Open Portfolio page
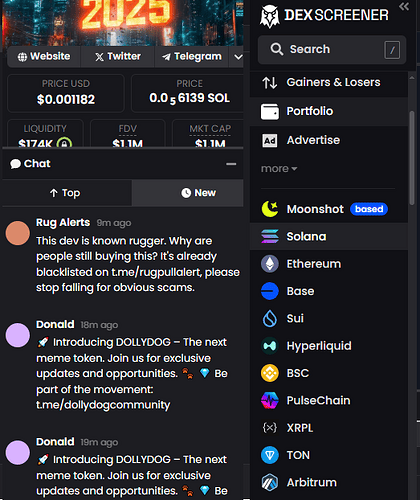Viewport: 420px width, 500px height. 329,111
